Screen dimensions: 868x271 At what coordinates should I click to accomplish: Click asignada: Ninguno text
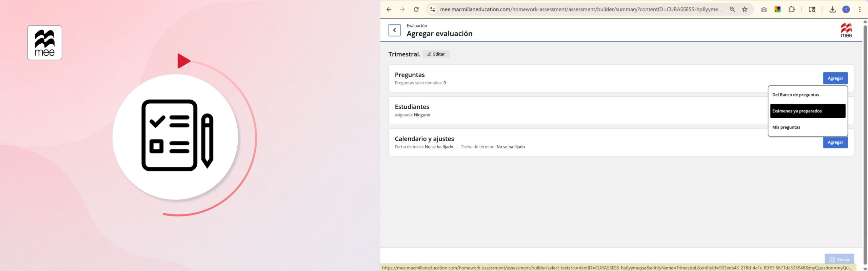tap(412, 115)
